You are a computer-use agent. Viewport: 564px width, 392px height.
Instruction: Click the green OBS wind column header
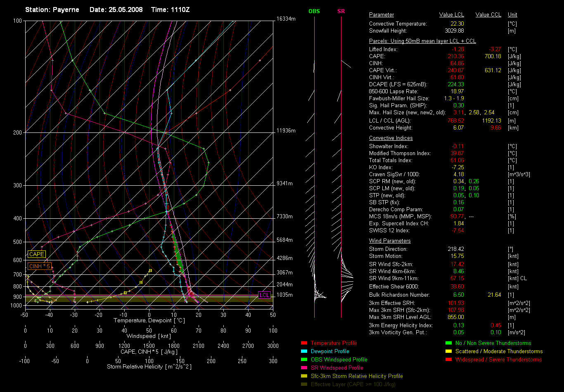(x=314, y=11)
